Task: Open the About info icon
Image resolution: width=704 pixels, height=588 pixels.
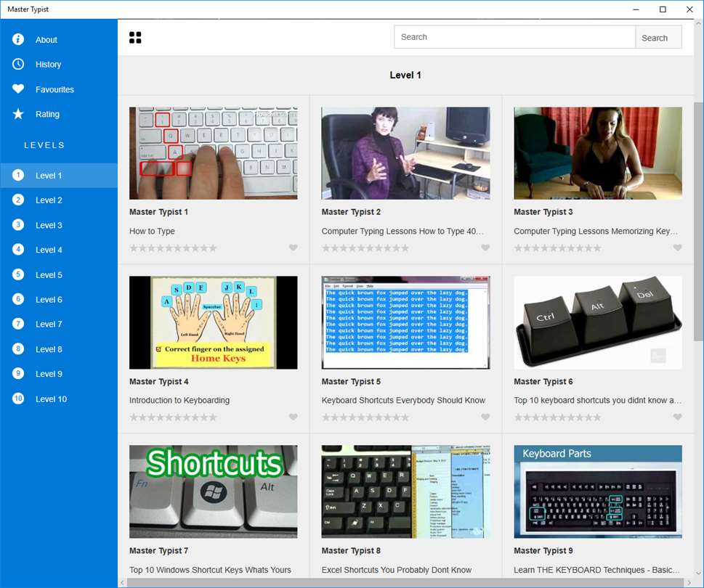Action: click(x=18, y=39)
